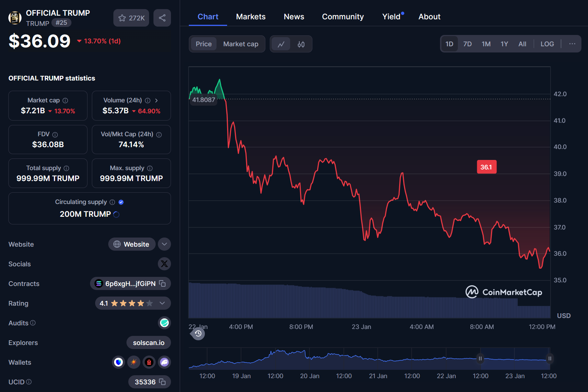Click the $36.09 current price
This screenshot has height=392, width=588.
coord(39,41)
